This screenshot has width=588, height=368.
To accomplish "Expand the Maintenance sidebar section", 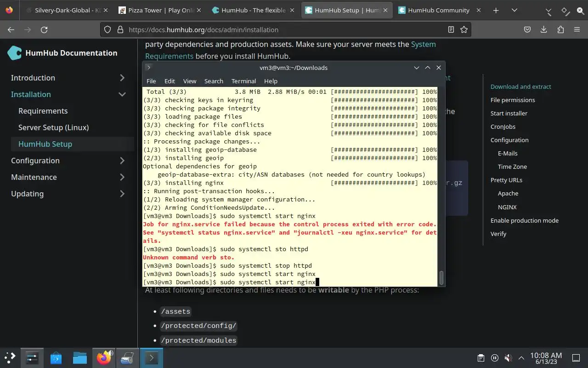I will coord(122,177).
